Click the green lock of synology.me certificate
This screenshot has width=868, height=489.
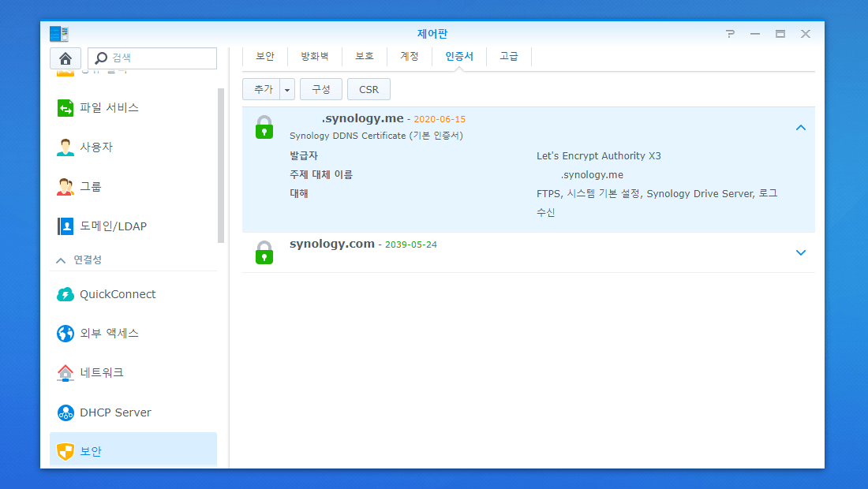point(264,127)
